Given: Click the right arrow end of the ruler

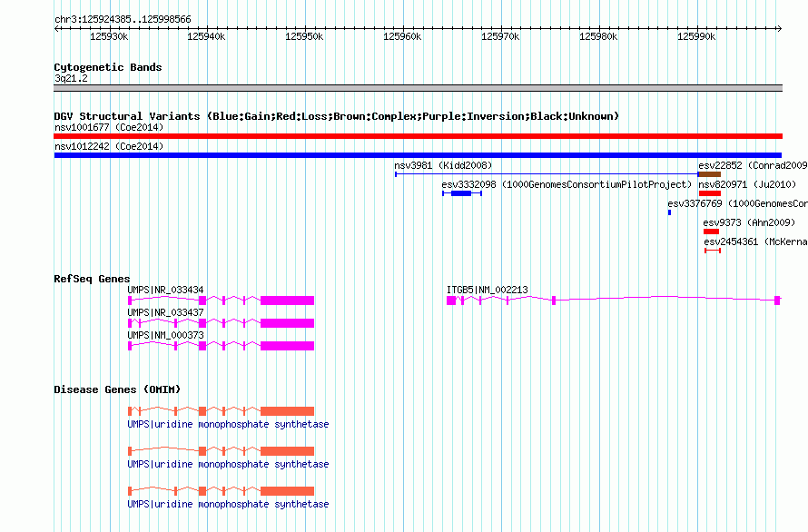Looking at the screenshot, I should click(x=780, y=28).
